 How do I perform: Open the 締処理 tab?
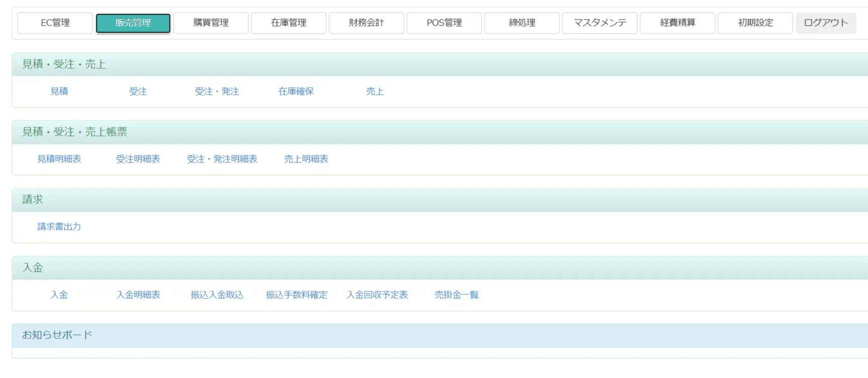(x=522, y=23)
